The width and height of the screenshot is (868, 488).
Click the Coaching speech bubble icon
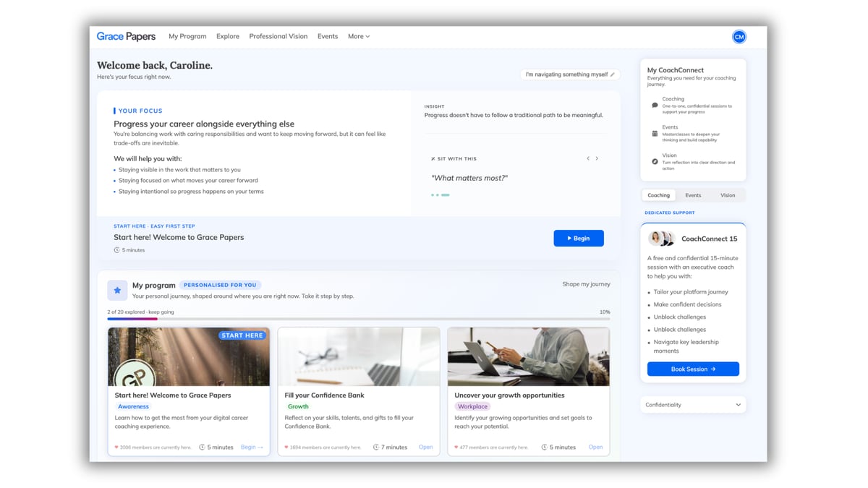[655, 106]
